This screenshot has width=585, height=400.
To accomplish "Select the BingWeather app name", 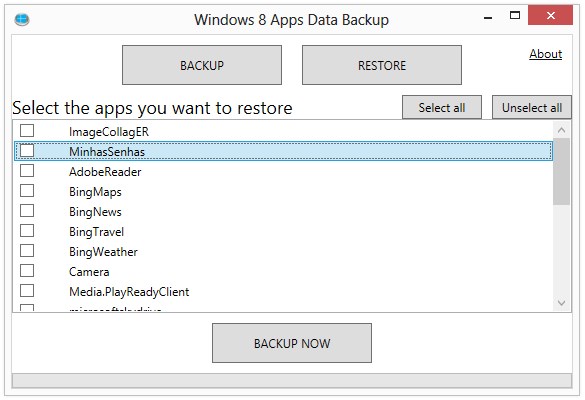I will click(x=103, y=252).
